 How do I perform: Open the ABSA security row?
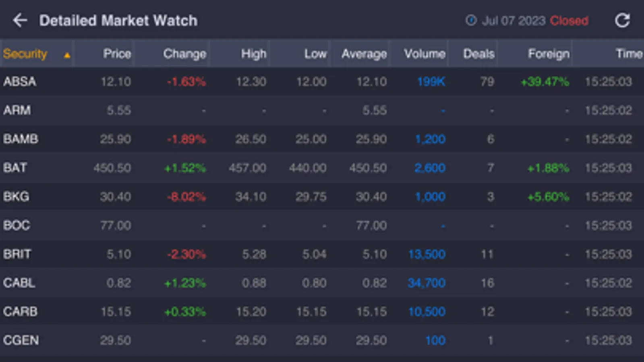click(x=322, y=82)
